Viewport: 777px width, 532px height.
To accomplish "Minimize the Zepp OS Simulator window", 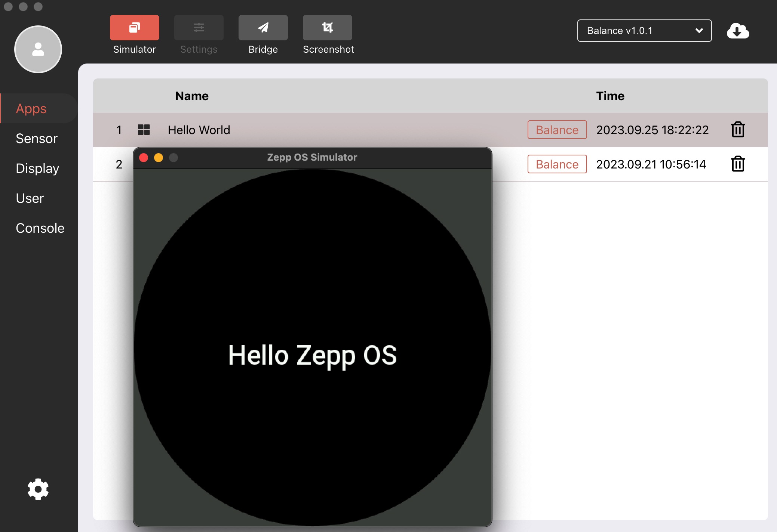I will pos(159,158).
